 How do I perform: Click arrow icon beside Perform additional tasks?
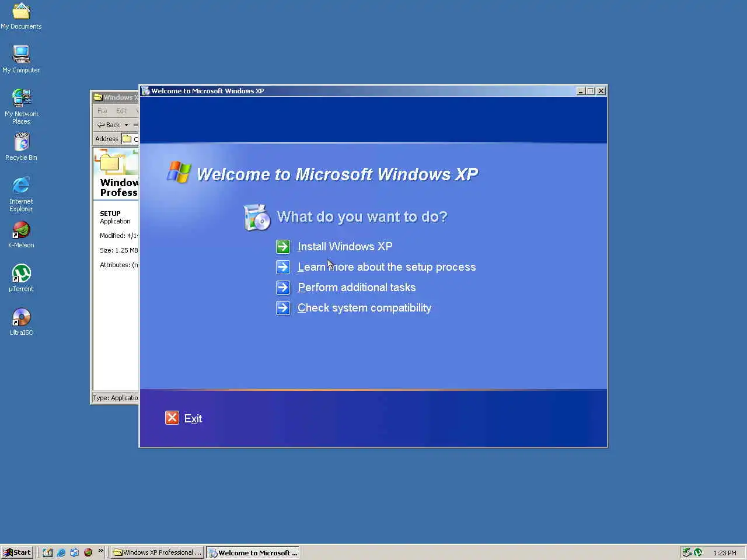pos(283,288)
